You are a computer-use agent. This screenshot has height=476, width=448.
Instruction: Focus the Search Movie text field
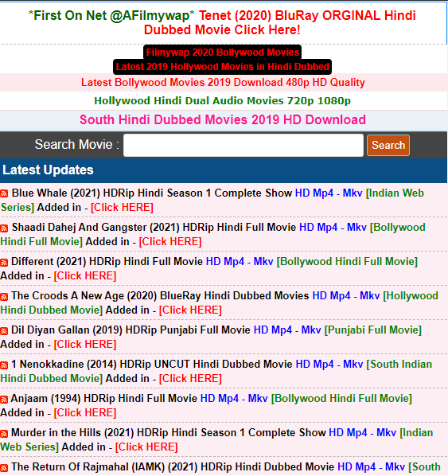tap(243, 145)
